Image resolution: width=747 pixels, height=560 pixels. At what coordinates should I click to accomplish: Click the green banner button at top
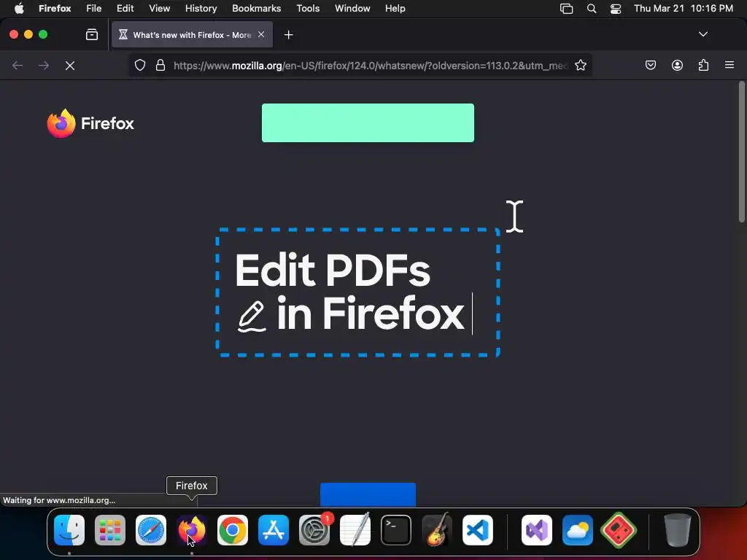pos(368,122)
